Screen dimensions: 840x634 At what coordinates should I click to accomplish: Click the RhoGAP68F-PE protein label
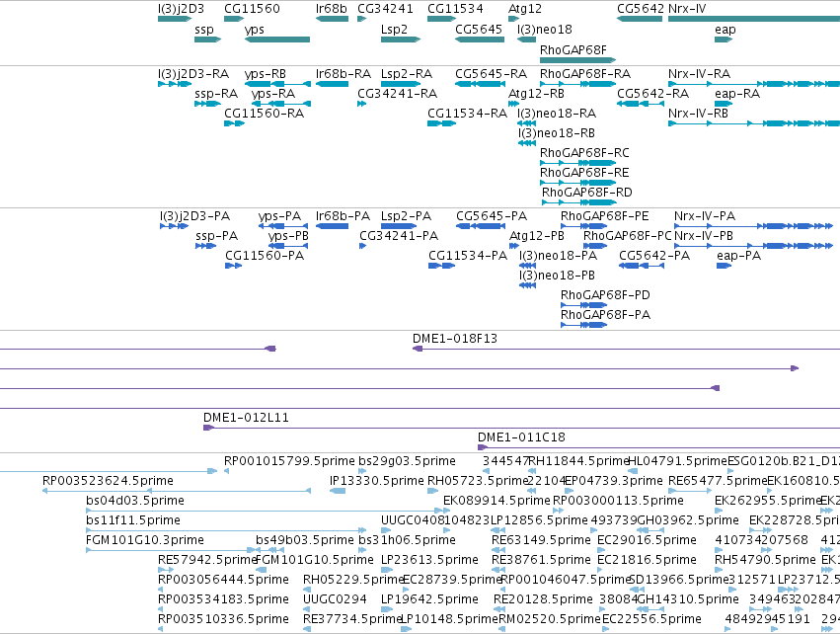click(x=605, y=216)
